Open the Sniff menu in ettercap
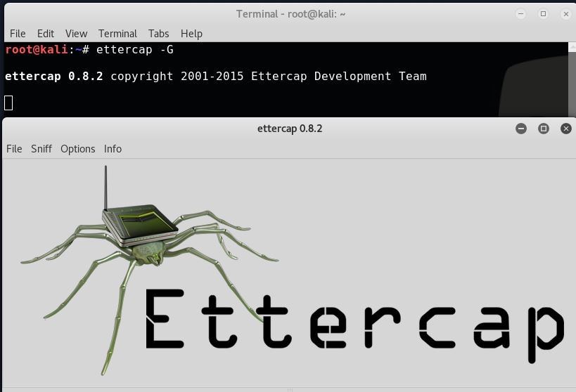This screenshot has width=576, height=392. coord(41,149)
